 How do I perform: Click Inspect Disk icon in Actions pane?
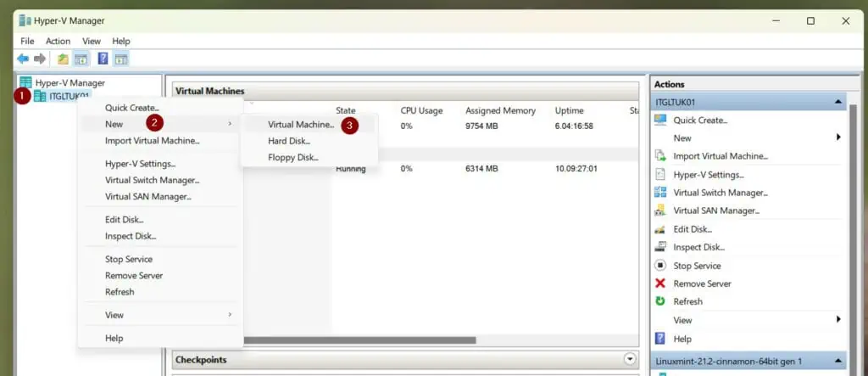pos(660,247)
